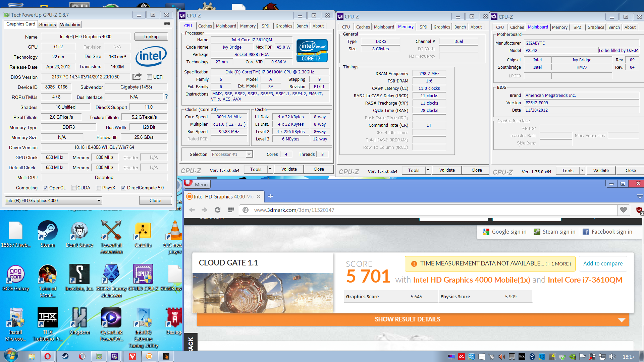Open the Catzilla desktop shortcut
Viewport: 644px width, 362px height.
tap(143, 234)
